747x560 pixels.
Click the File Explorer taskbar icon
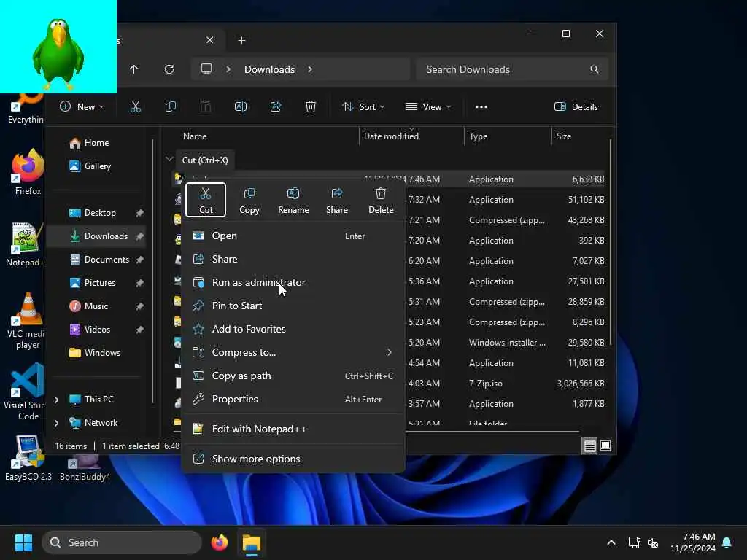click(x=252, y=542)
